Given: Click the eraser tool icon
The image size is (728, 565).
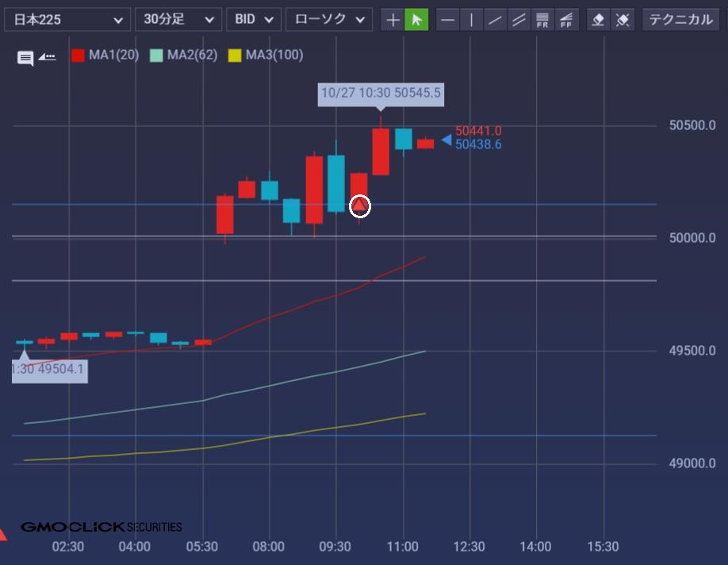Looking at the screenshot, I should [x=600, y=20].
